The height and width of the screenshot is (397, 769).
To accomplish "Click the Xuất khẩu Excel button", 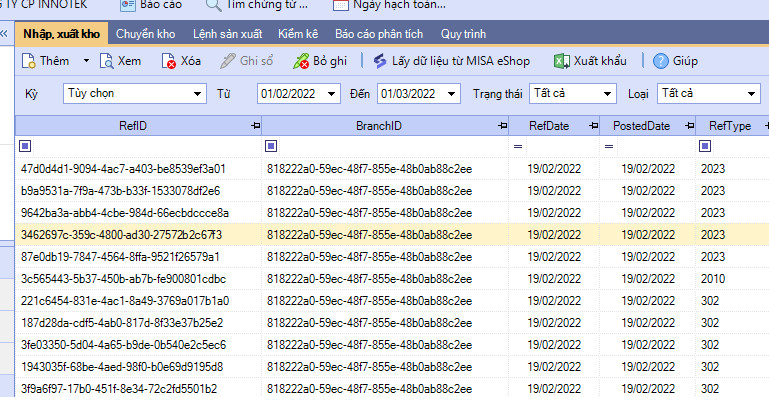I will tap(590, 61).
